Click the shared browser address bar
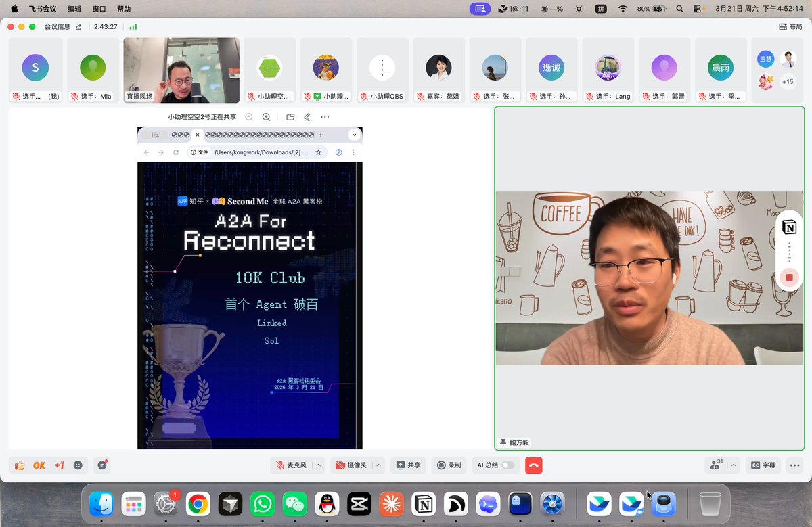812x527 pixels. 257,152
